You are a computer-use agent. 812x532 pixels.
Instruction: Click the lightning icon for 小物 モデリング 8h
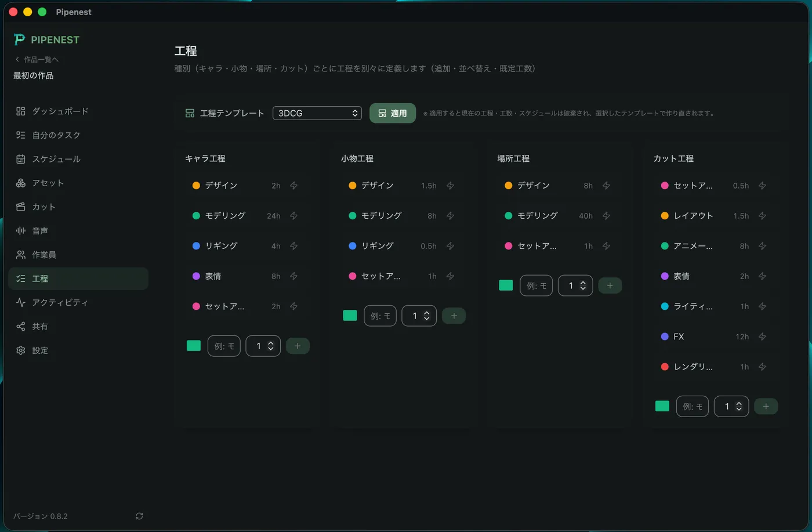point(451,216)
